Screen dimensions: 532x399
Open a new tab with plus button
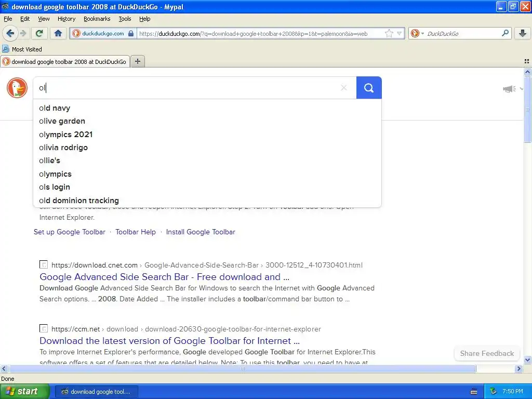click(x=137, y=61)
